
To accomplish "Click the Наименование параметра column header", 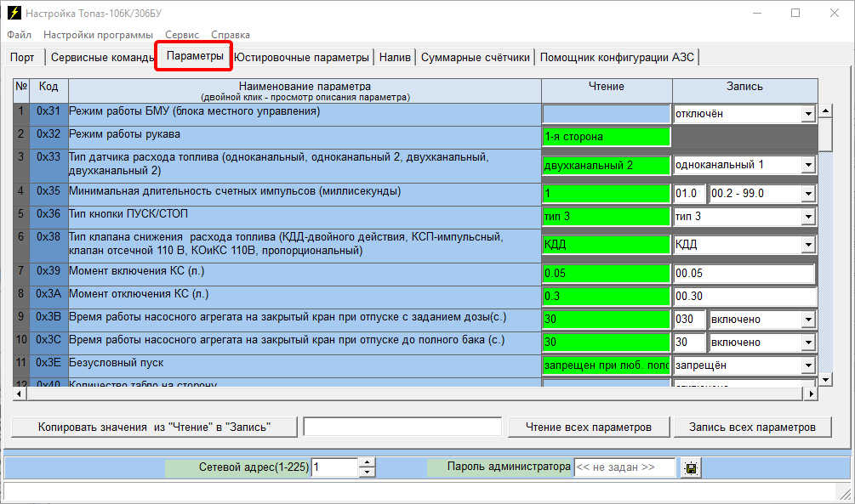I will coord(305,91).
